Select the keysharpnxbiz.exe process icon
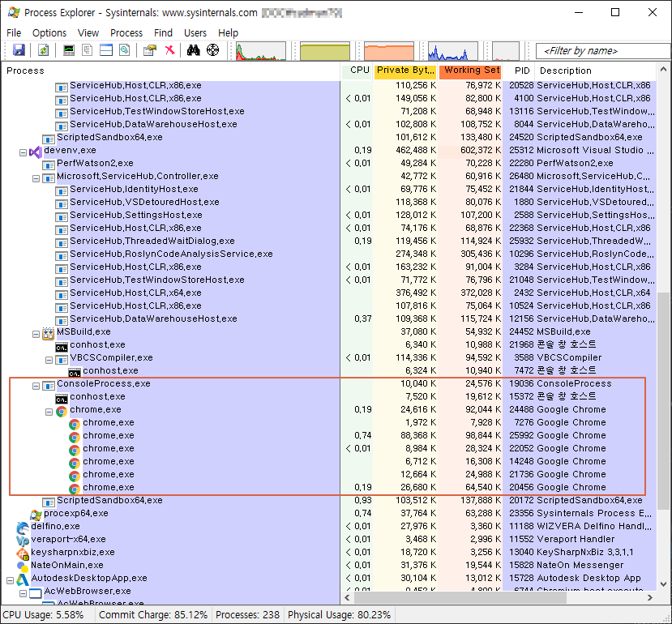Image resolution: width=672 pixels, height=624 pixels. (x=22, y=553)
